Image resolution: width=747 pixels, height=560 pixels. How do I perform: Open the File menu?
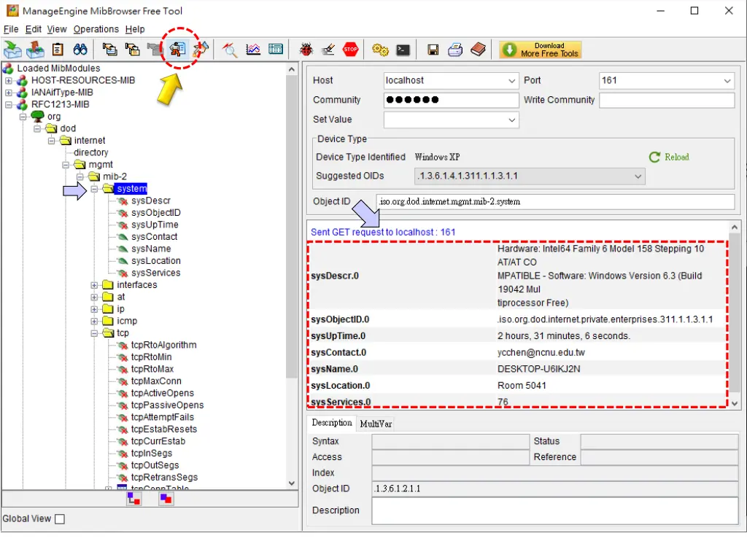[x=11, y=29]
